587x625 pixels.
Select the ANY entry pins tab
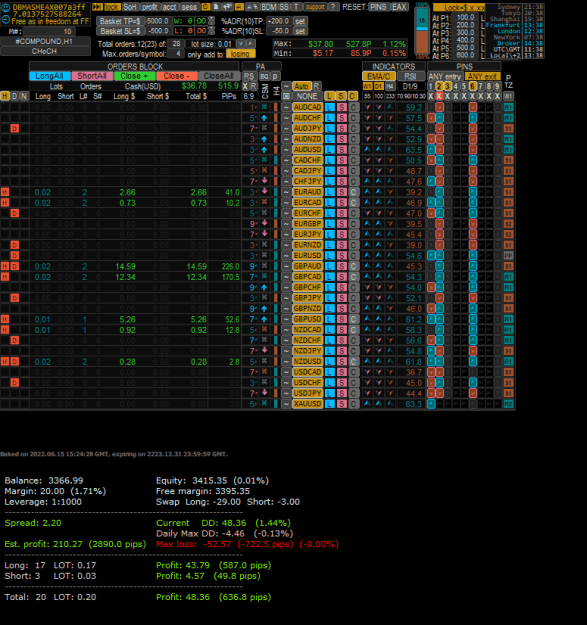(x=445, y=76)
